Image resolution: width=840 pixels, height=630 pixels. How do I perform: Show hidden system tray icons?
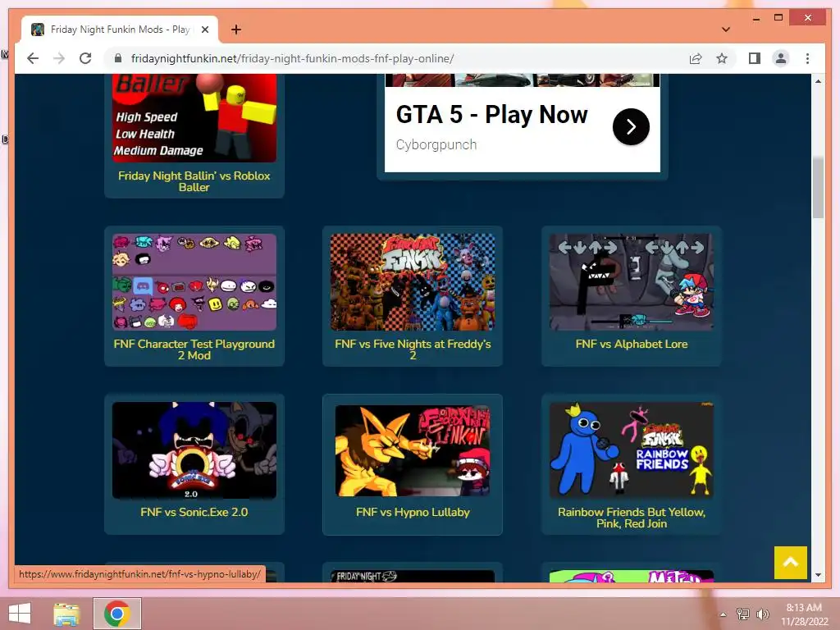[724, 614]
